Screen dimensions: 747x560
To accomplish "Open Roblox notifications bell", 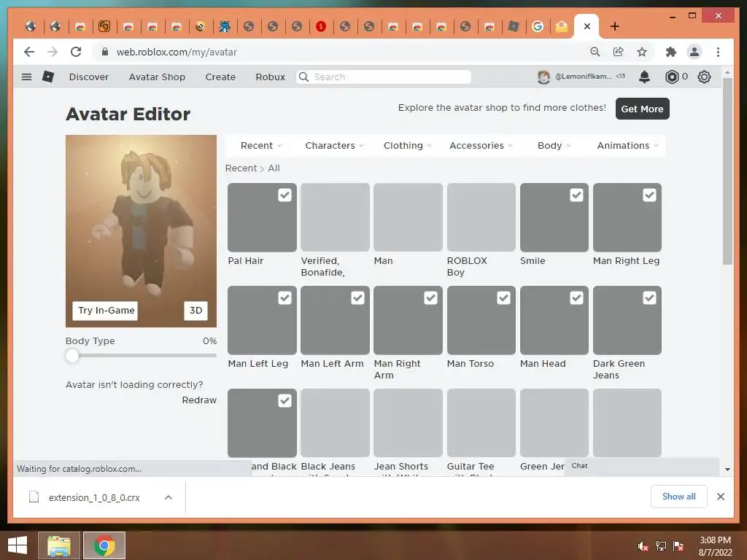I will 644,77.
